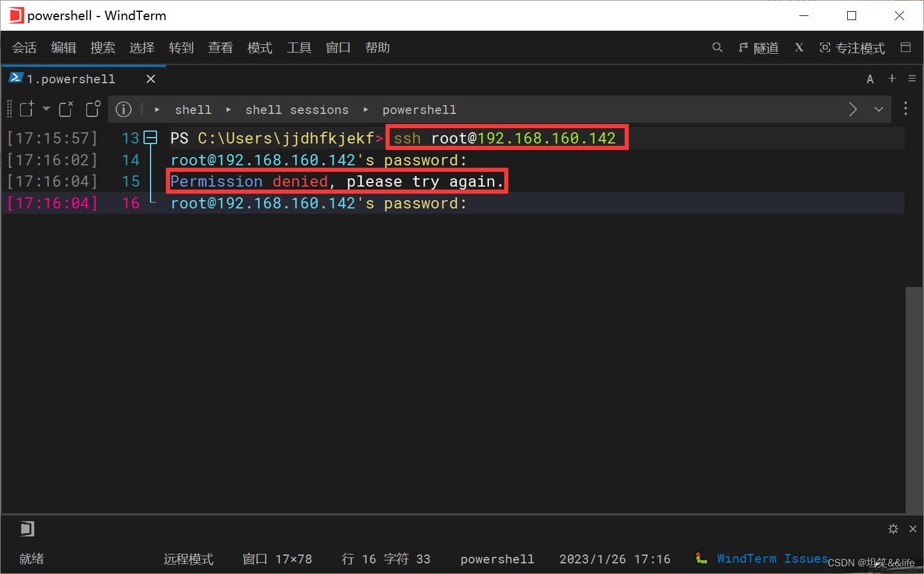Click 远程模式 in status bar

pos(188,559)
